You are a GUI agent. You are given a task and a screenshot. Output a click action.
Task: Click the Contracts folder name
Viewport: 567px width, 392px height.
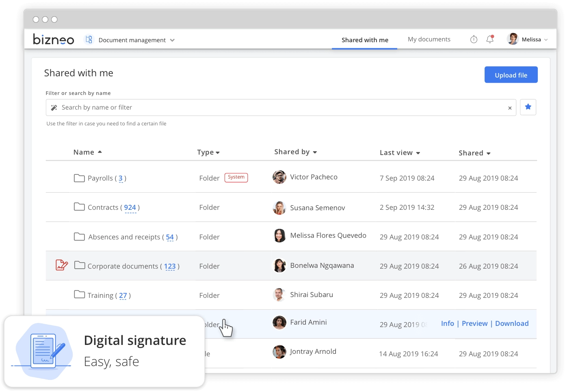tap(103, 207)
